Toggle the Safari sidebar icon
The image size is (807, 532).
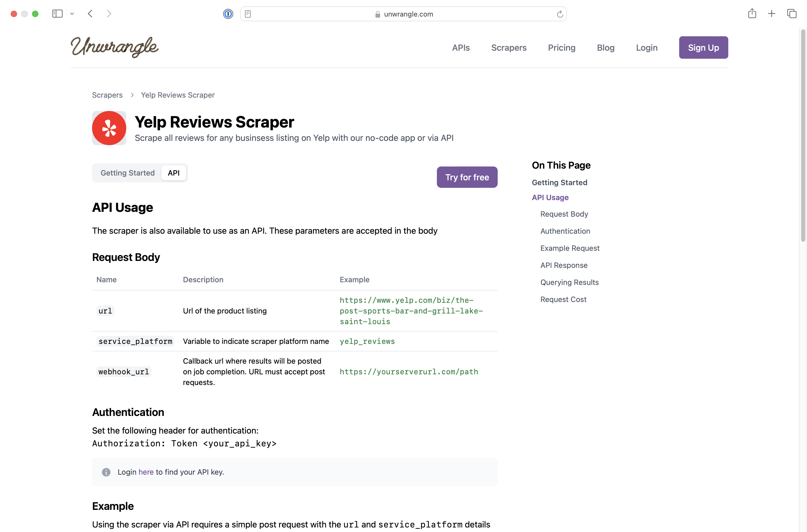click(x=57, y=14)
